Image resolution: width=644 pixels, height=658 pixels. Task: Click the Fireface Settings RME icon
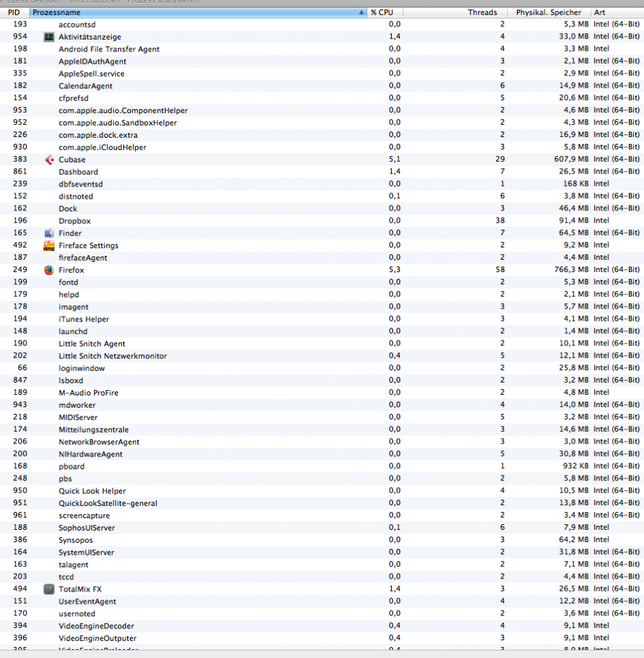coord(49,245)
